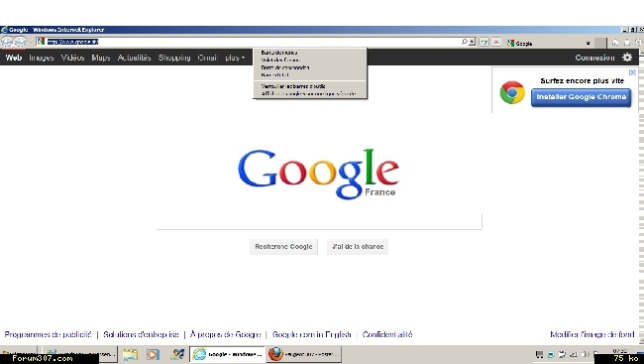The image size is (644, 364).
Task: Click the 'Installer Google Chrome' button
Action: tap(582, 97)
